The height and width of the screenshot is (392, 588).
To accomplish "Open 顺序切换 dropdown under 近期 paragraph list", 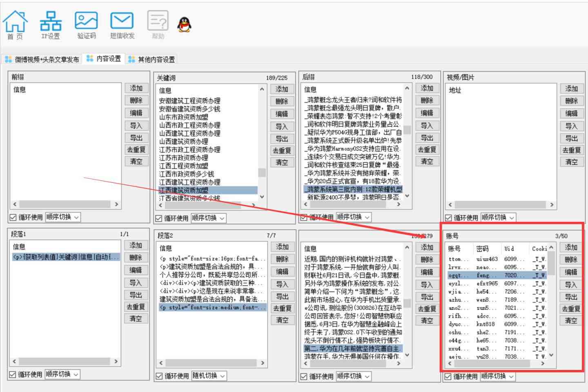I will (x=354, y=376).
